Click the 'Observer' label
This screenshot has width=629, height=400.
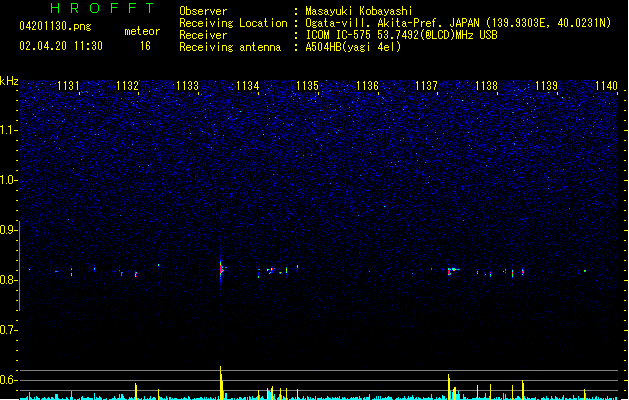point(203,11)
